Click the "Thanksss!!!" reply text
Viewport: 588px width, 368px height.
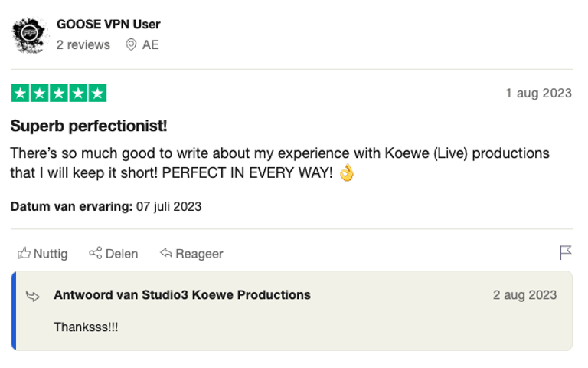[86, 327]
